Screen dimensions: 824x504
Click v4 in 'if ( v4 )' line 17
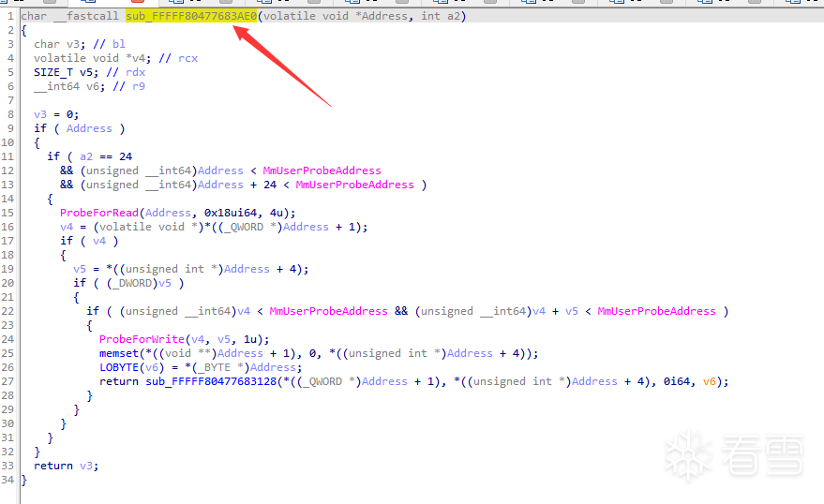click(x=99, y=241)
